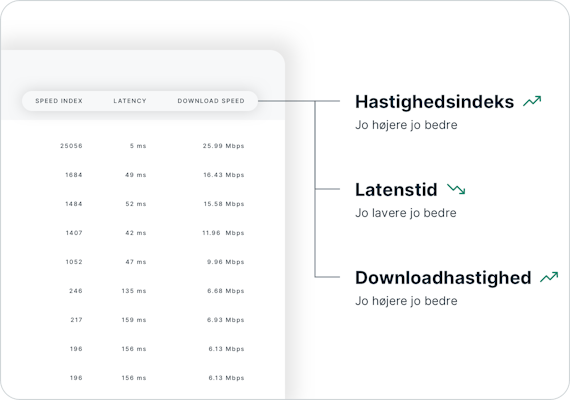Click the Latenstid heading
This screenshot has height=400, width=570.
coord(396,189)
